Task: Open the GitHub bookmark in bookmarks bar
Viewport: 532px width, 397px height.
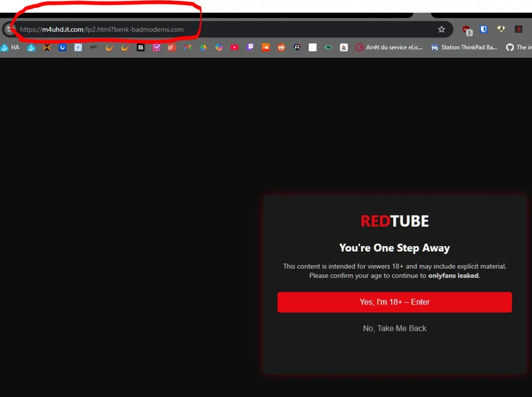Action: tap(518, 47)
